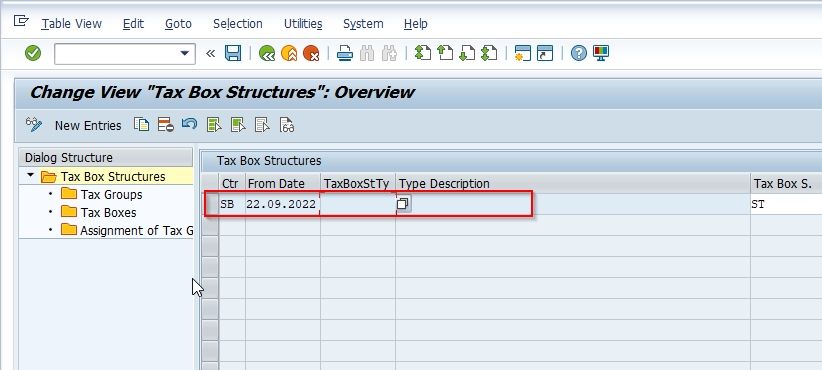Go to Last Page icon
Image resolution: width=822 pixels, height=370 pixels.
point(489,53)
